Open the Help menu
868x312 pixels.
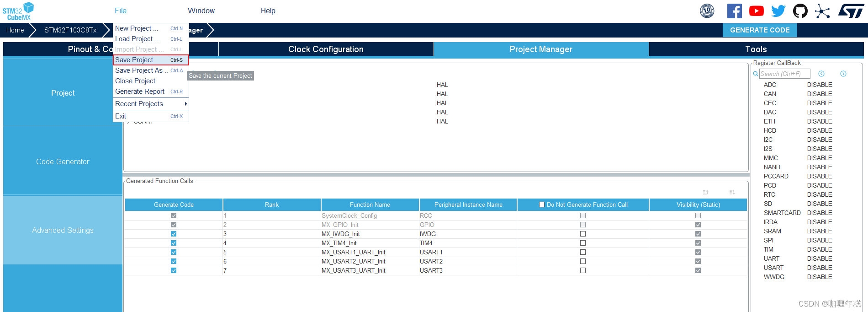(x=268, y=11)
